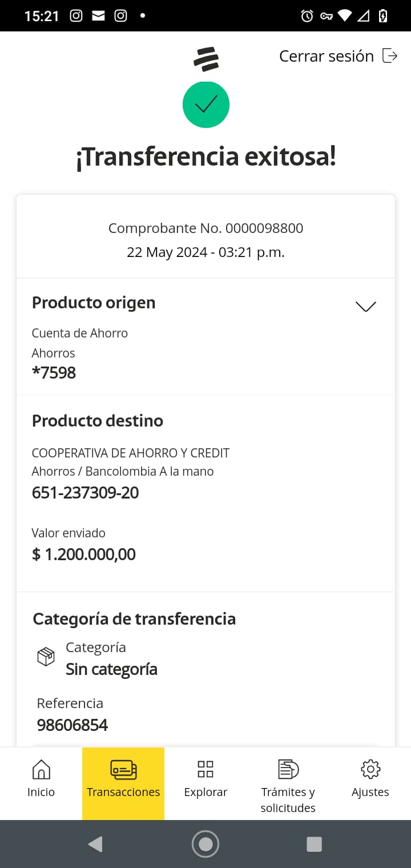Tap destination account number 651-237309-20
This screenshot has height=868, width=411.
click(x=86, y=493)
